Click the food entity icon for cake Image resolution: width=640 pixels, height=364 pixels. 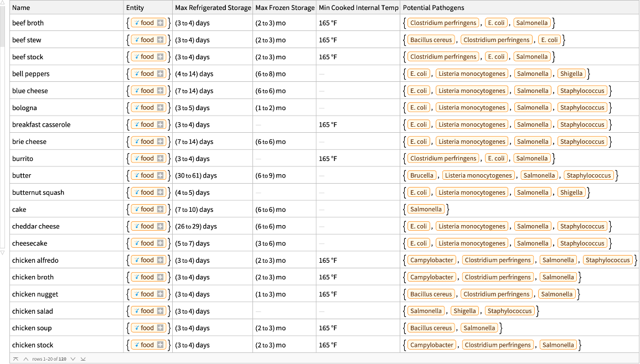[137, 210]
